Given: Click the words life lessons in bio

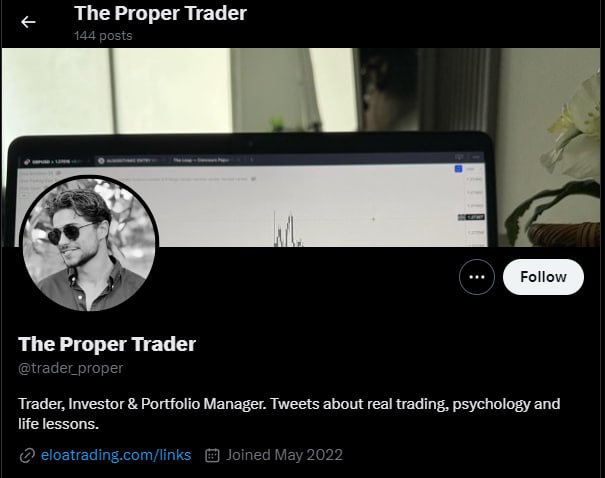Looking at the screenshot, I should pyautogui.click(x=59, y=424).
